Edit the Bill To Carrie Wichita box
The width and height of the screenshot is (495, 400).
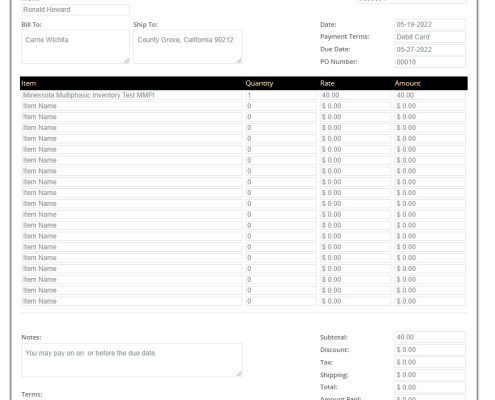(x=75, y=47)
